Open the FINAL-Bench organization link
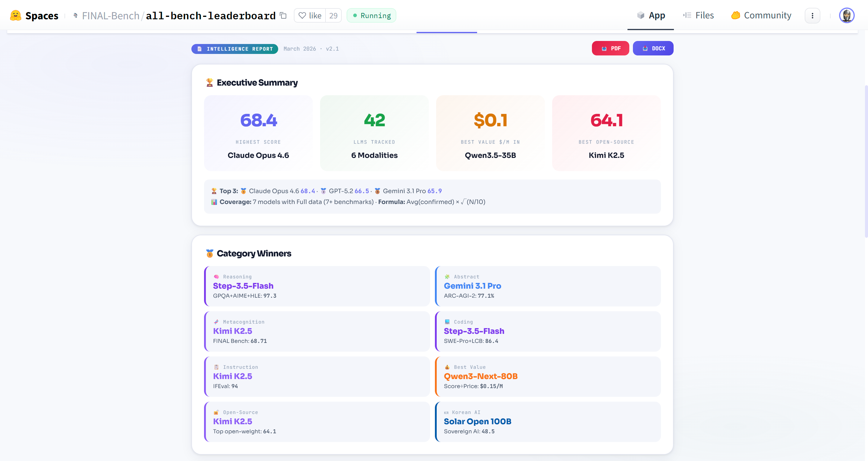 click(111, 15)
